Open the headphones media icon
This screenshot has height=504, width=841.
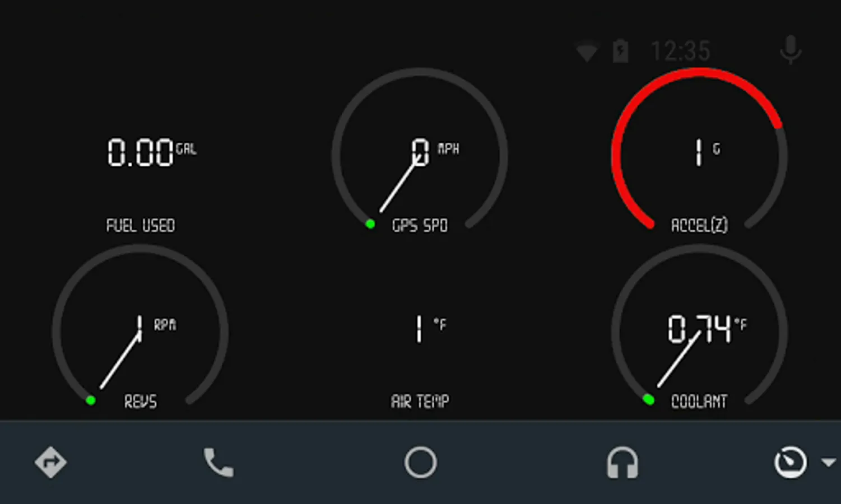[622, 463]
